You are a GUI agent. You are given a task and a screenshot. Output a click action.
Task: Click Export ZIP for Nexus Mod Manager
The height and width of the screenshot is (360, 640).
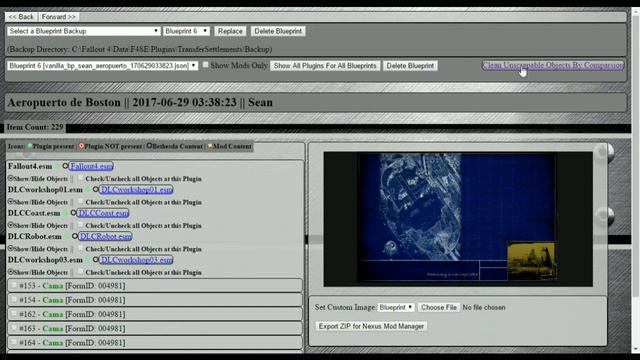point(371,326)
